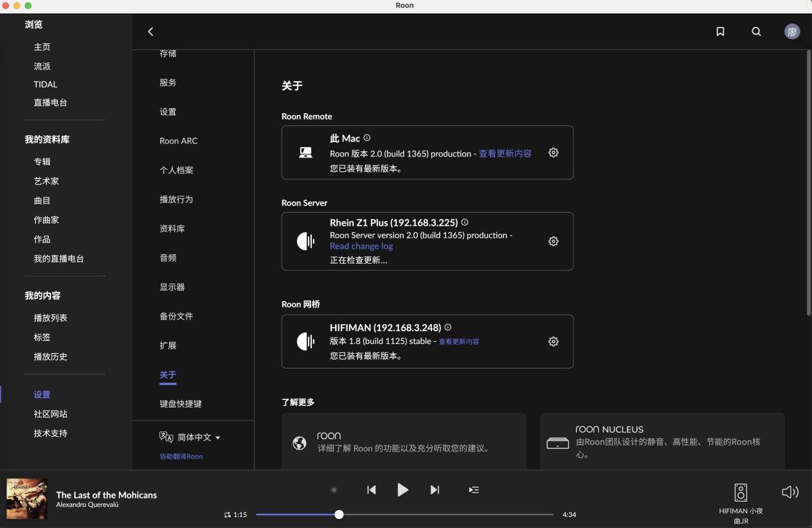Skip to next track

435,490
